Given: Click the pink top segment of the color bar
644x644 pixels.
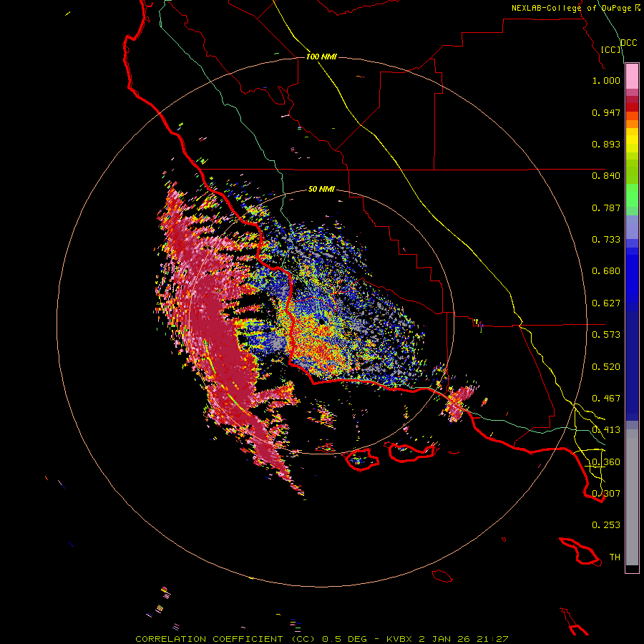Looking at the screenshot, I should [x=632, y=77].
